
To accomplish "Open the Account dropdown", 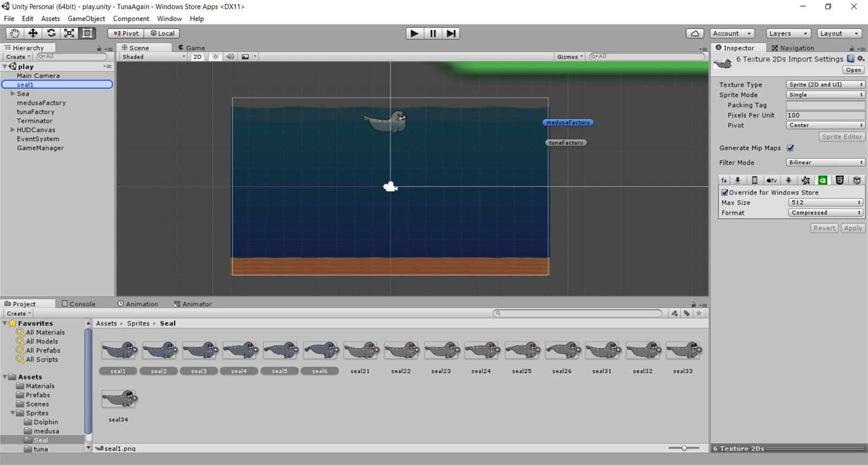I will tap(732, 34).
